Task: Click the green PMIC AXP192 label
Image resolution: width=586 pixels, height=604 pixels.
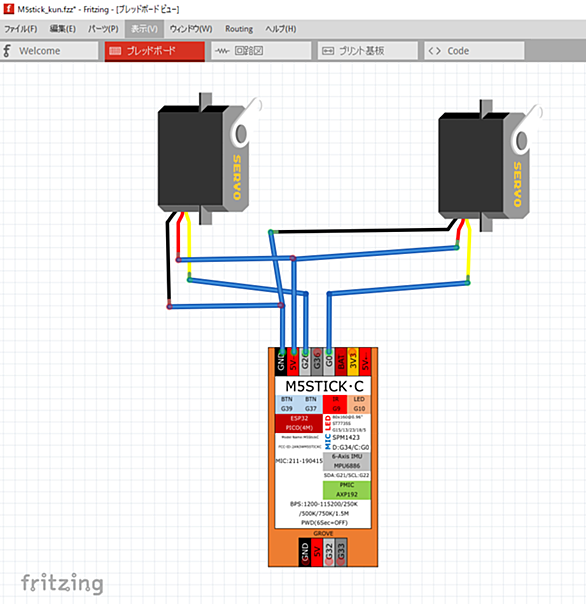Action: tap(347, 490)
